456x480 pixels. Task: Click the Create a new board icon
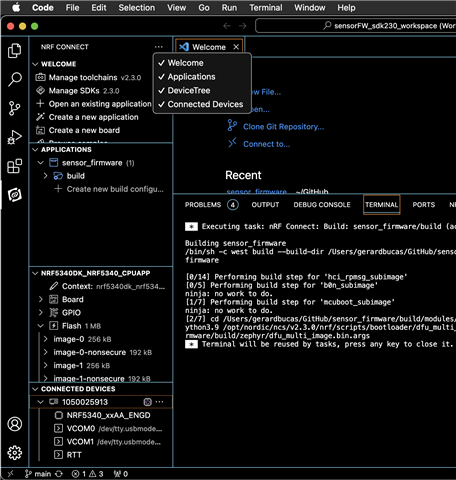[40, 130]
